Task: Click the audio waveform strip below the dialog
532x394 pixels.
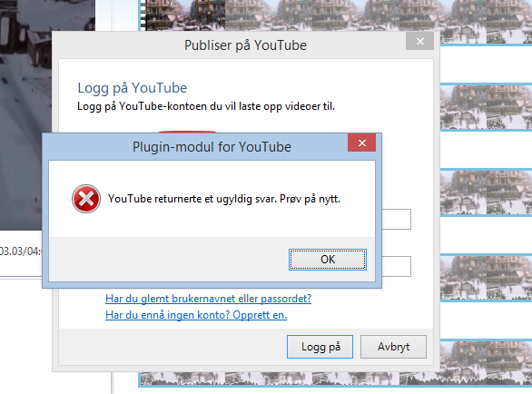Action: click(336, 379)
